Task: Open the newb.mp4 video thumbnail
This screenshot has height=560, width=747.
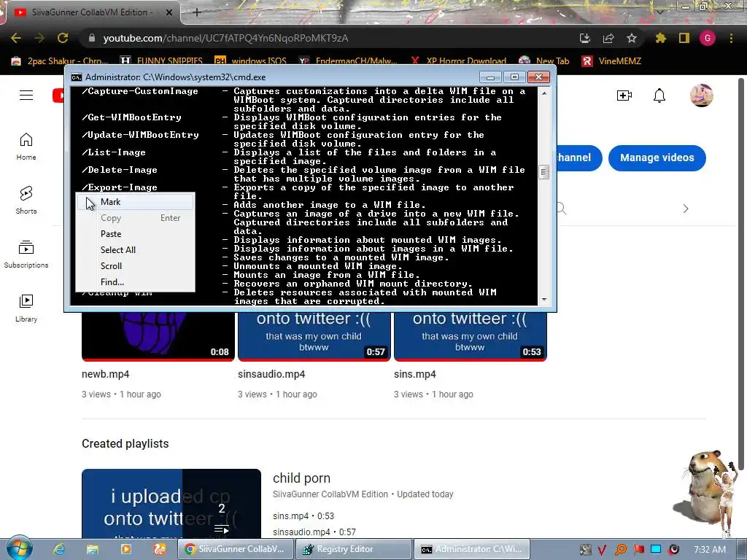Action: (158, 336)
